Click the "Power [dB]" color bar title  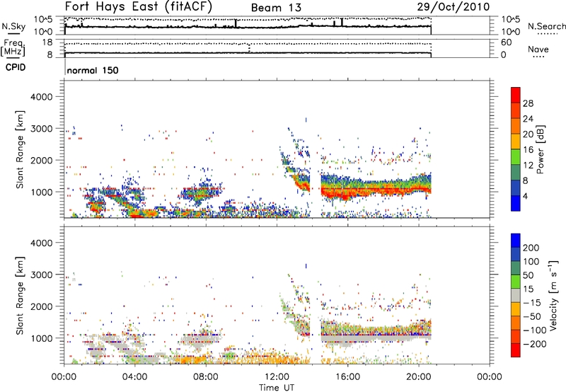coord(541,149)
